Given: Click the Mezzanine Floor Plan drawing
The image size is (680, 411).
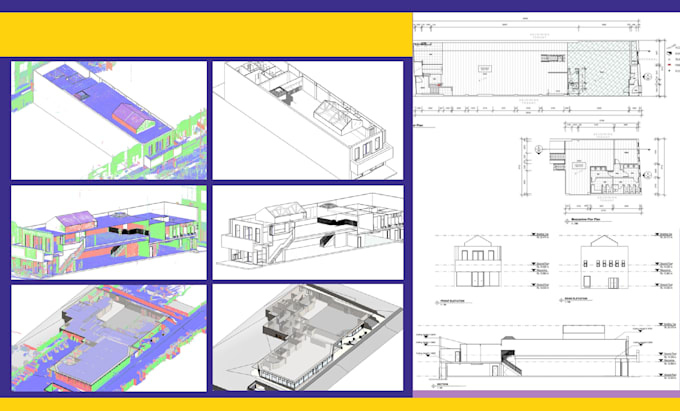Looking at the screenshot, I should point(602,166).
